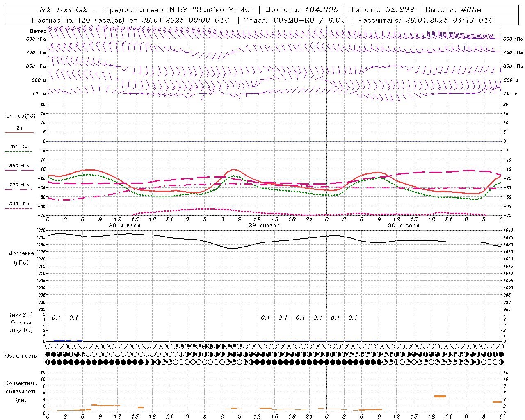Click the "-15" tick on the right temperature axis
The height and width of the screenshot is (420, 525).
508,169
